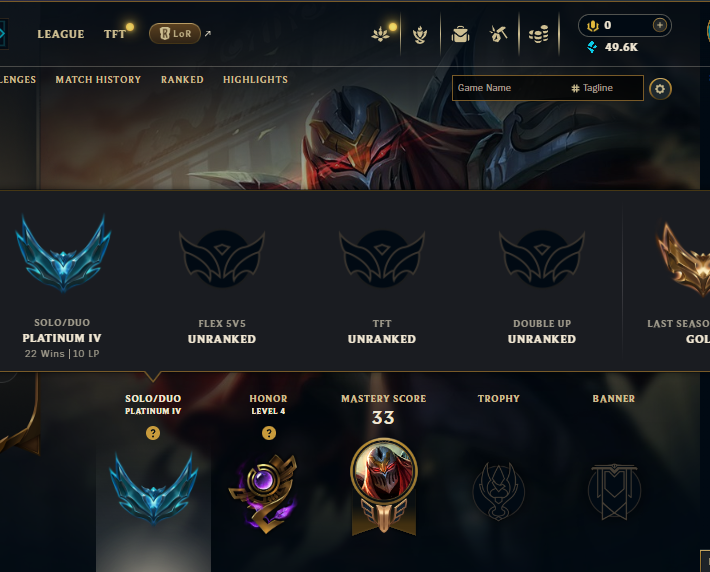
Task: Open profile settings gear icon
Action: point(660,88)
